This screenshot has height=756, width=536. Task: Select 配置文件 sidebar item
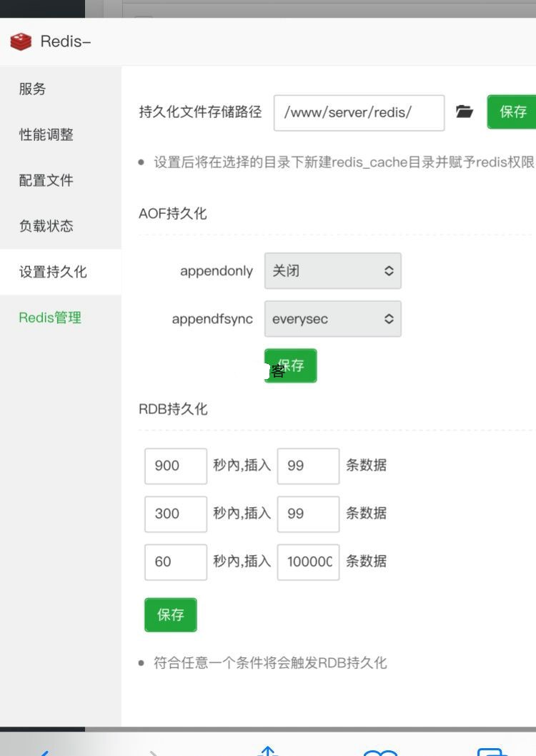point(46,180)
